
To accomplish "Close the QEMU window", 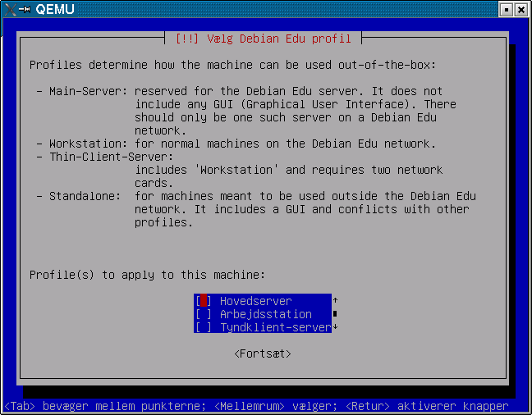I will click(521, 10).
